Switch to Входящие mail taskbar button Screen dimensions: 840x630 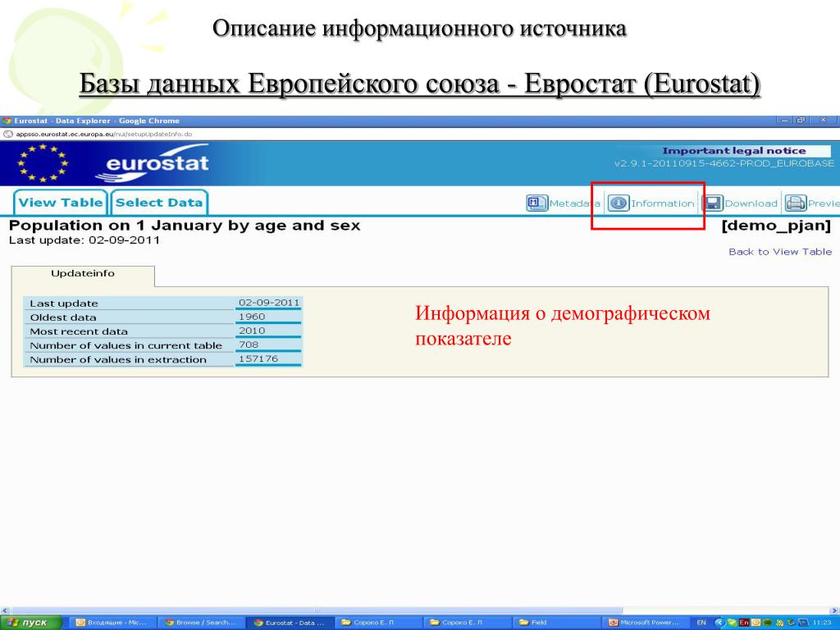(x=112, y=623)
